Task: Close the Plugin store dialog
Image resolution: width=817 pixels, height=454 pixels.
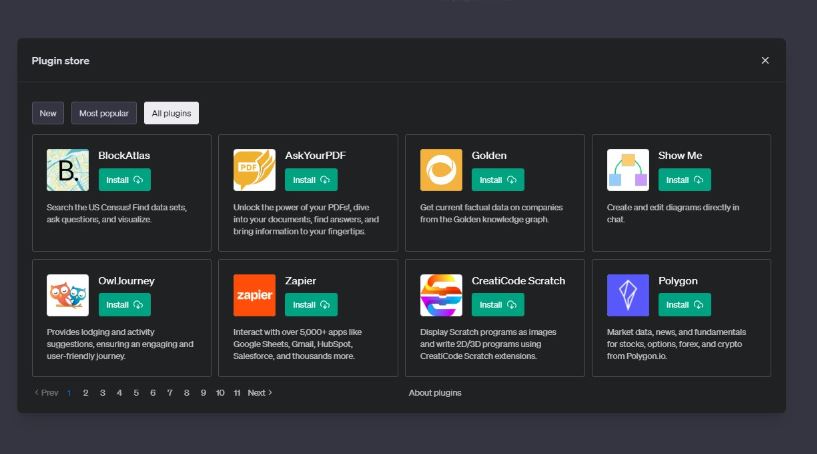Action: (765, 60)
